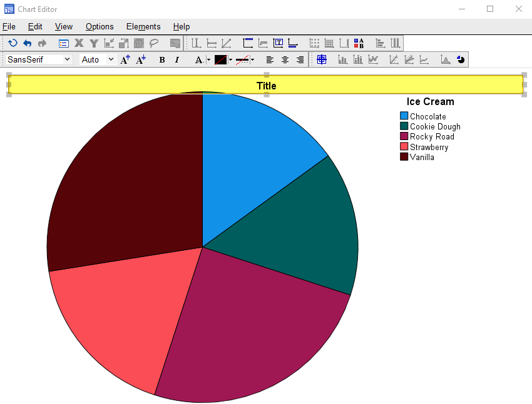532x404 pixels.
Task: Click the explode pie slice icon
Action: [461, 59]
